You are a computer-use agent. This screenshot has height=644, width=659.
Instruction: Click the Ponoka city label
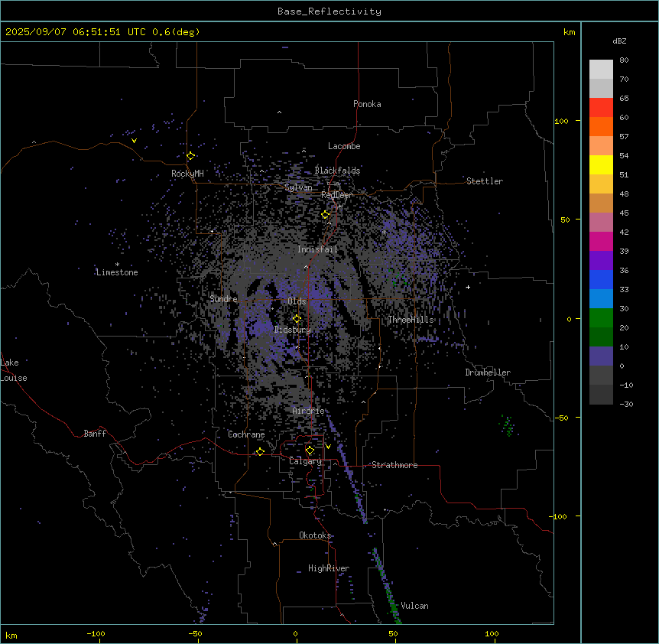pyautogui.click(x=367, y=104)
